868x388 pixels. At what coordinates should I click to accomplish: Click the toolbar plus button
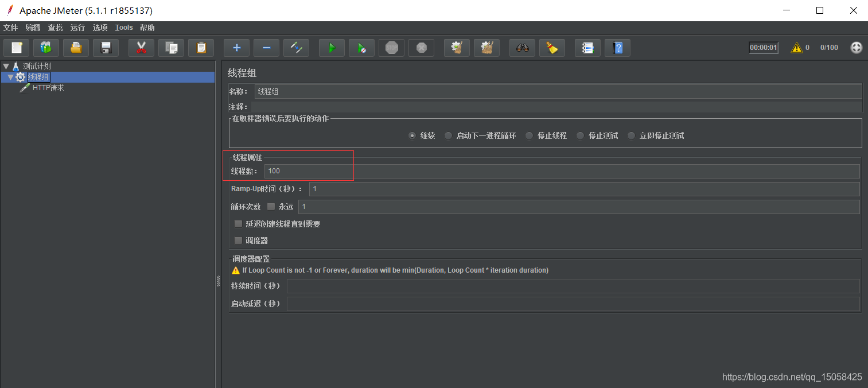(x=236, y=48)
